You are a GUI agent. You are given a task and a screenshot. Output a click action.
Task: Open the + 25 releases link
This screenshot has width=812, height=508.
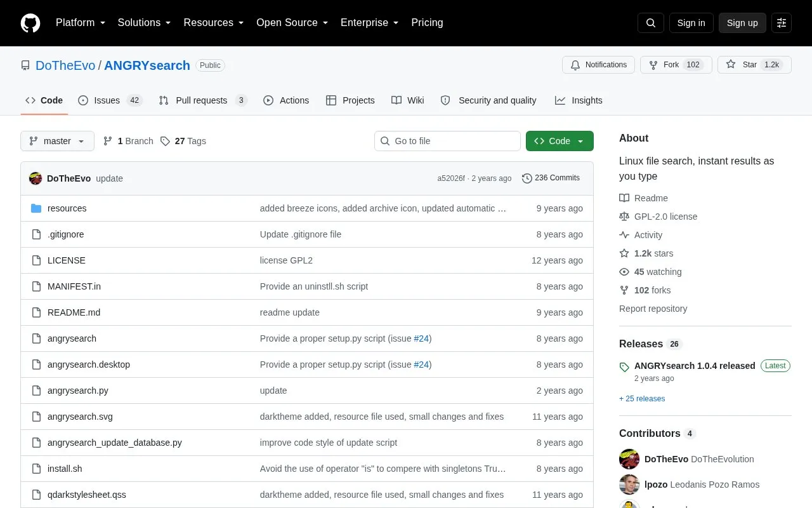[642, 399]
